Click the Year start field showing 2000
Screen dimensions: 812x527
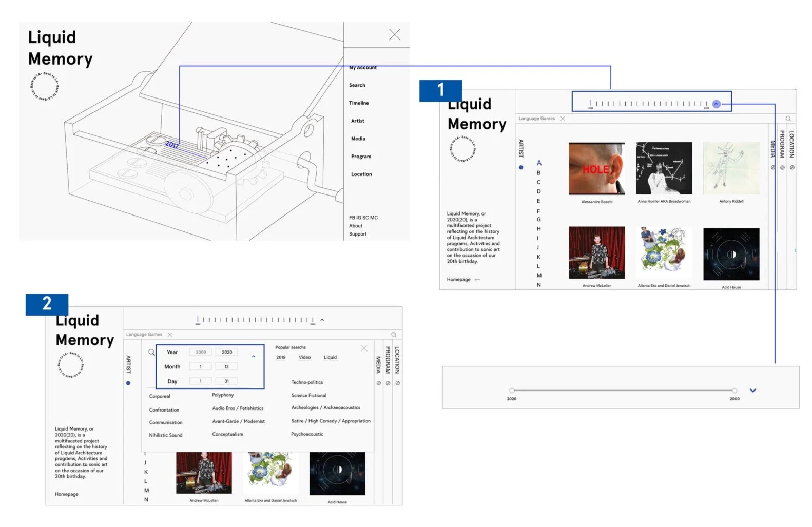click(x=201, y=352)
